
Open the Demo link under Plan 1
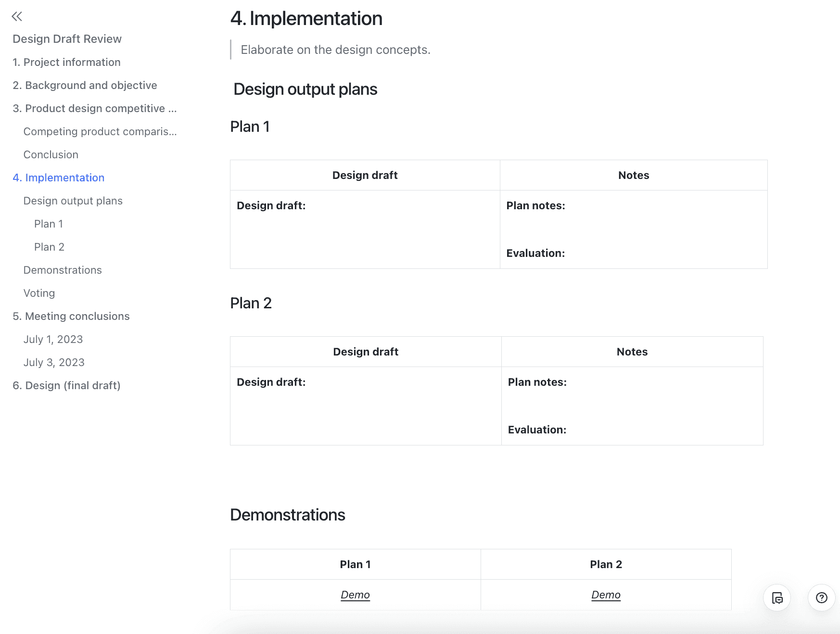[x=355, y=595]
